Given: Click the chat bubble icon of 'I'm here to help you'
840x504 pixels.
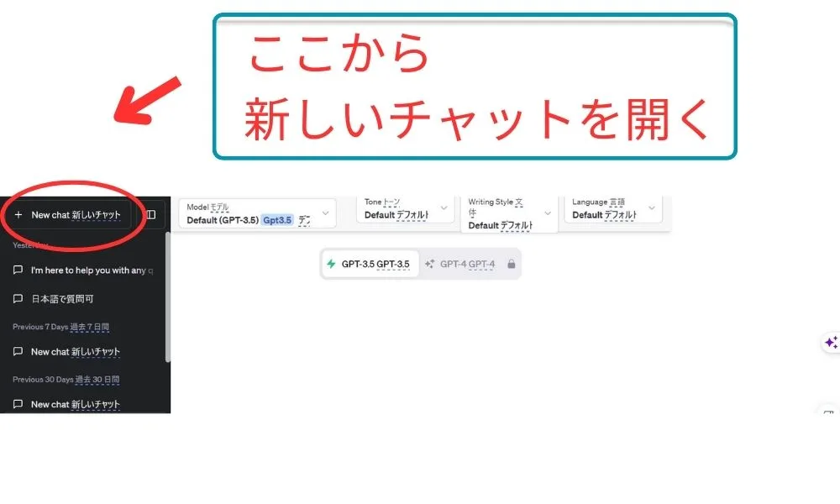Looking at the screenshot, I should (x=18, y=270).
